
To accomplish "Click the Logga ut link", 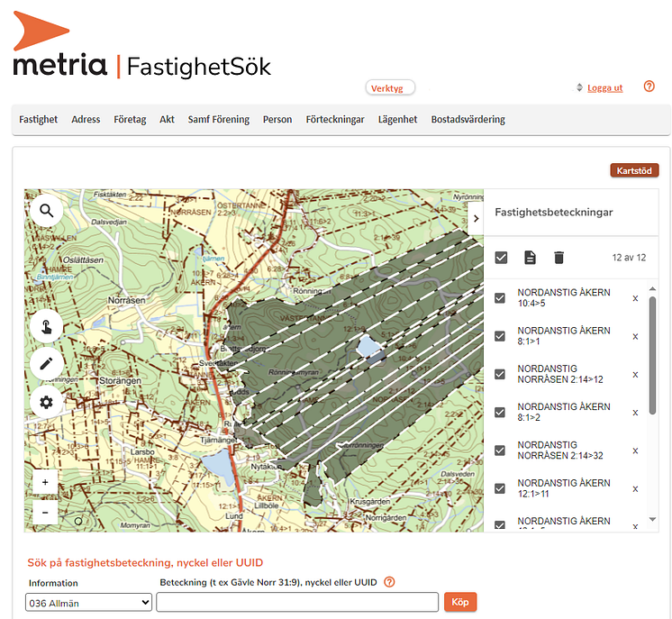I will coord(604,87).
